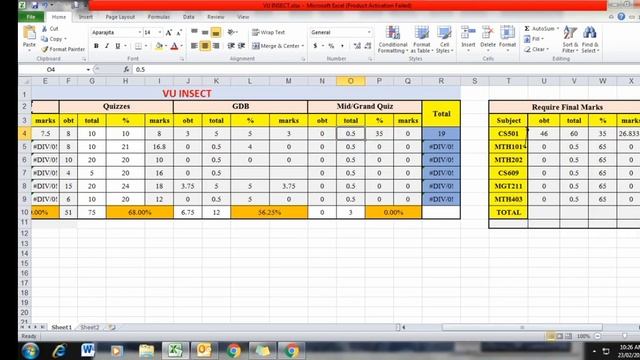Cut the selection with the scissors icon
640x360 pixels.
pyautogui.click(x=45, y=29)
